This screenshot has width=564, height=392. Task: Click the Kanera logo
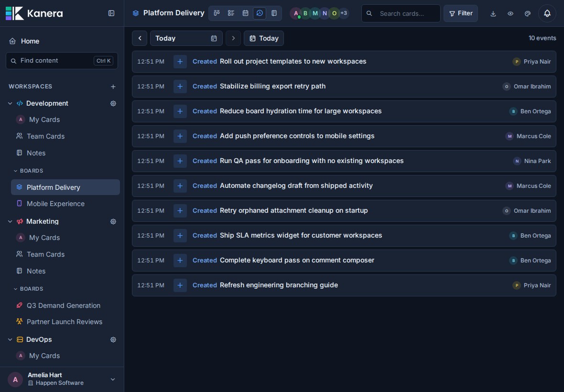pyautogui.click(x=34, y=13)
